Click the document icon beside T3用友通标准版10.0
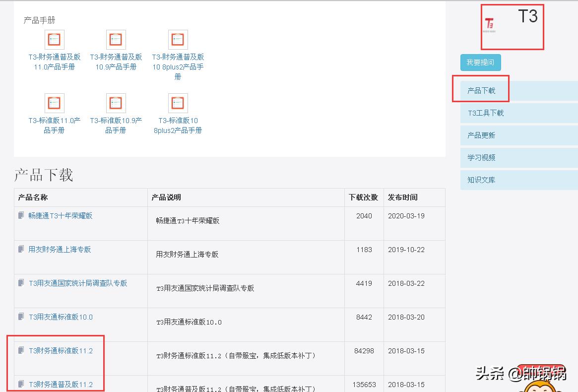 click(x=20, y=317)
